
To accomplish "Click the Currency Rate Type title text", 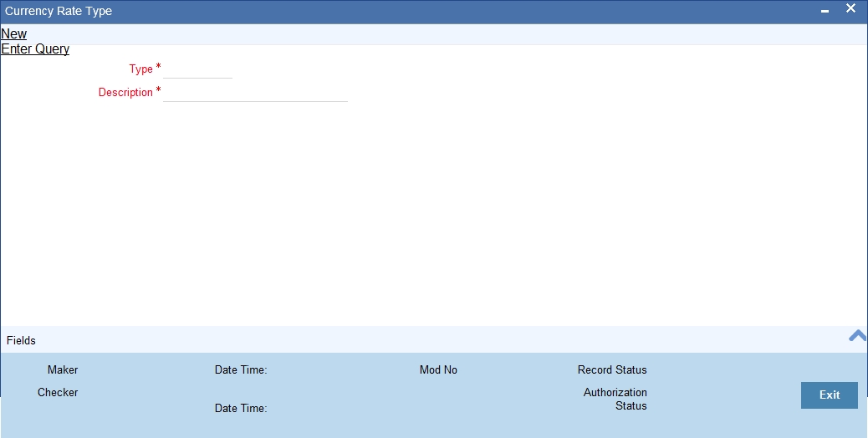I will point(59,11).
